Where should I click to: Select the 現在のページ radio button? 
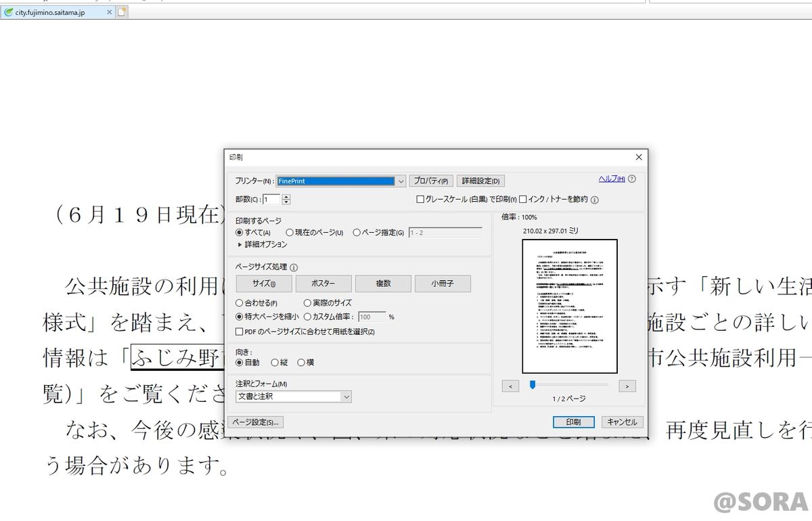click(x=290, y=233)
